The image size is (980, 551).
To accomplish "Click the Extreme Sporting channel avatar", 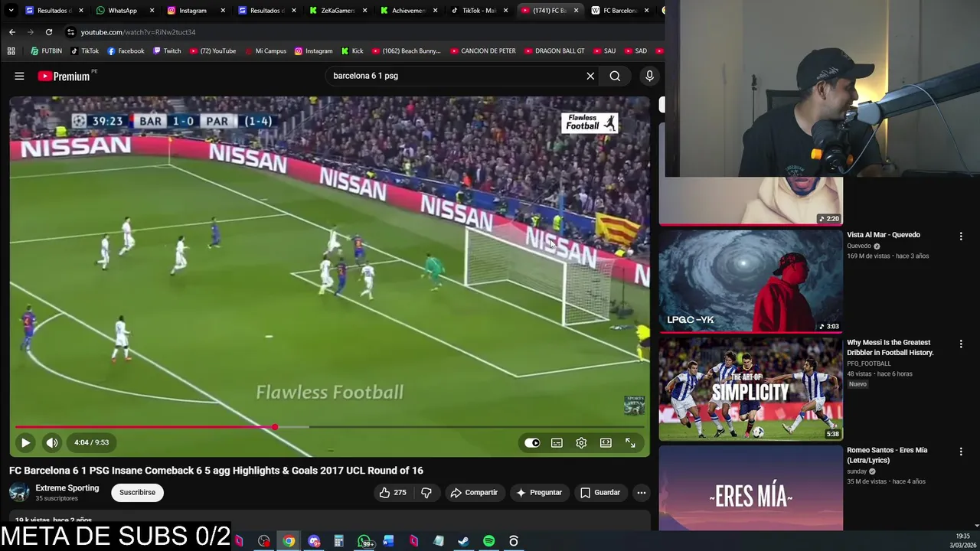I will 19,492.
